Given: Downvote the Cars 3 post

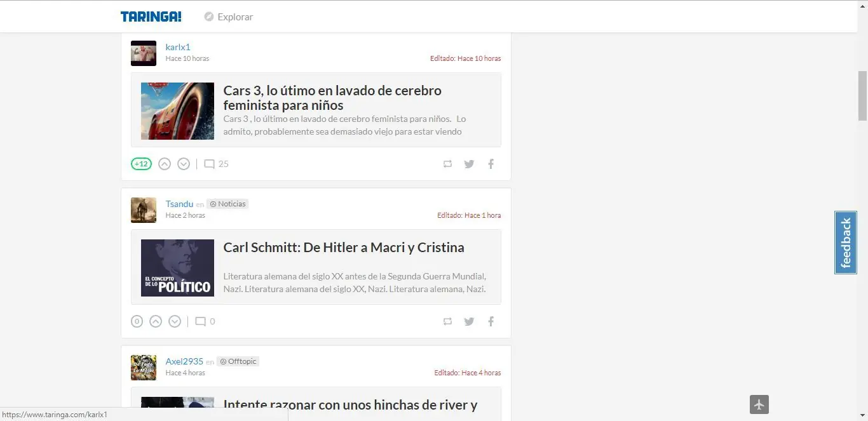Looking at the screenshot, I should click(184, 164).
